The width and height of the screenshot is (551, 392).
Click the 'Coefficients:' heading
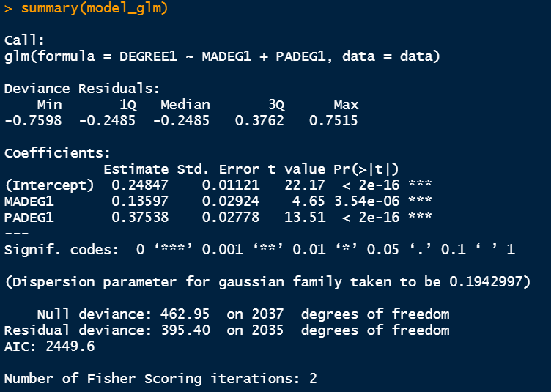click(x=56, y=153)
